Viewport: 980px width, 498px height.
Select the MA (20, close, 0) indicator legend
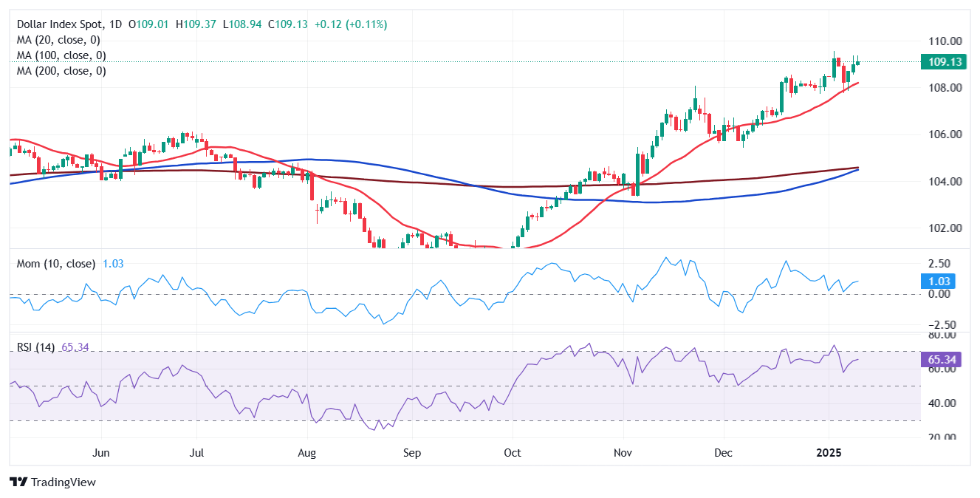58,40
